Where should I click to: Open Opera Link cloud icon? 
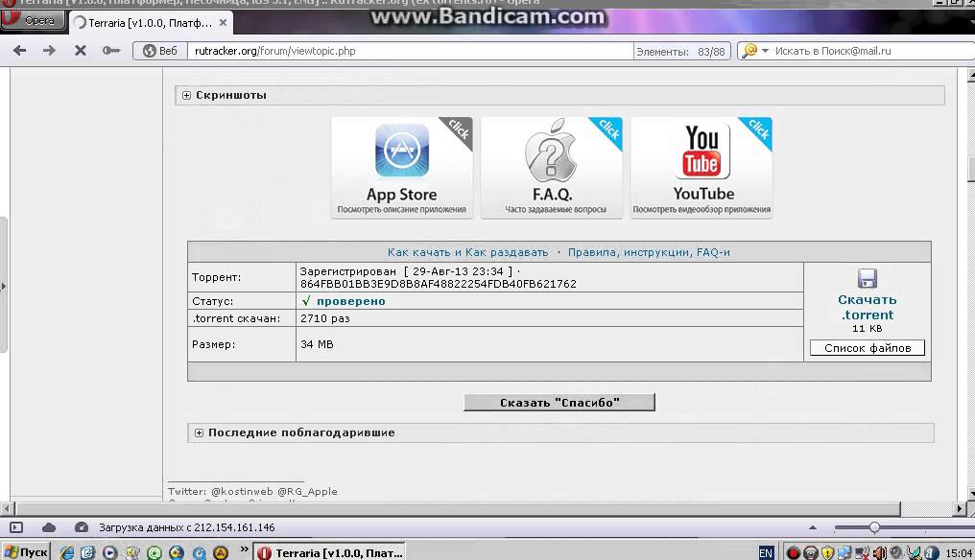click(x=49, y=527)
